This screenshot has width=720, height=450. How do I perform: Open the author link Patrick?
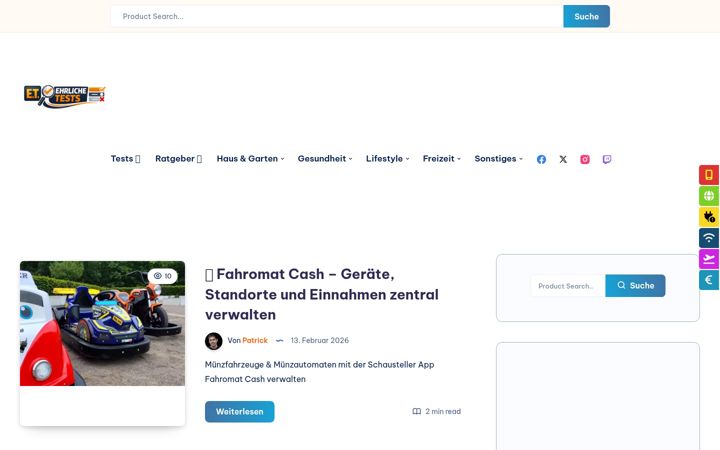pyautogui.click(x=255, y=341)
